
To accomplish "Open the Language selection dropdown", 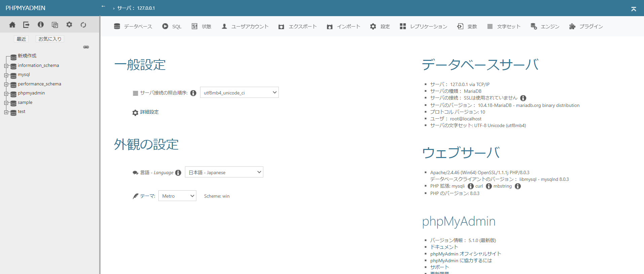I will click(224, 172).
